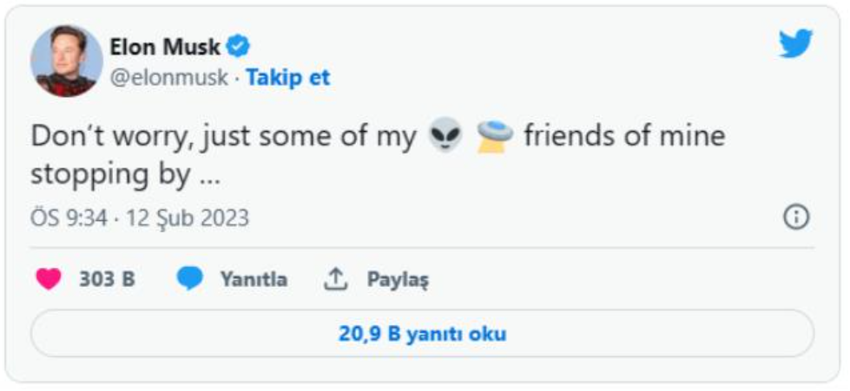
Task: Click the Twitter bird logo
Action: (x=796, y=43)
